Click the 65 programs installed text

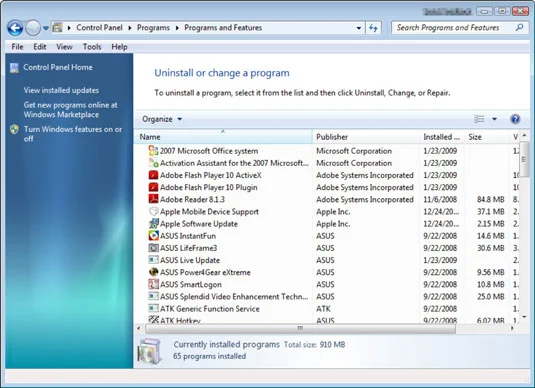[x=209, y=356]
